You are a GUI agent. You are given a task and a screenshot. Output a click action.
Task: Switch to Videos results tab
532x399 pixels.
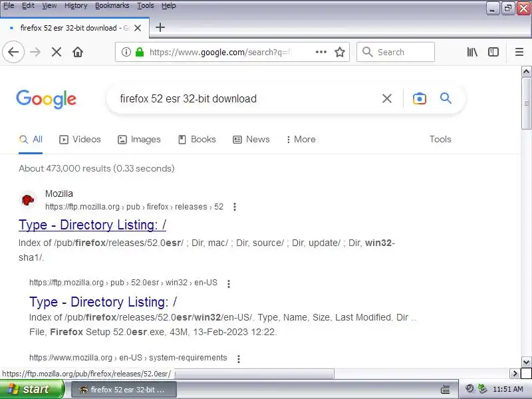coord(80,139)
